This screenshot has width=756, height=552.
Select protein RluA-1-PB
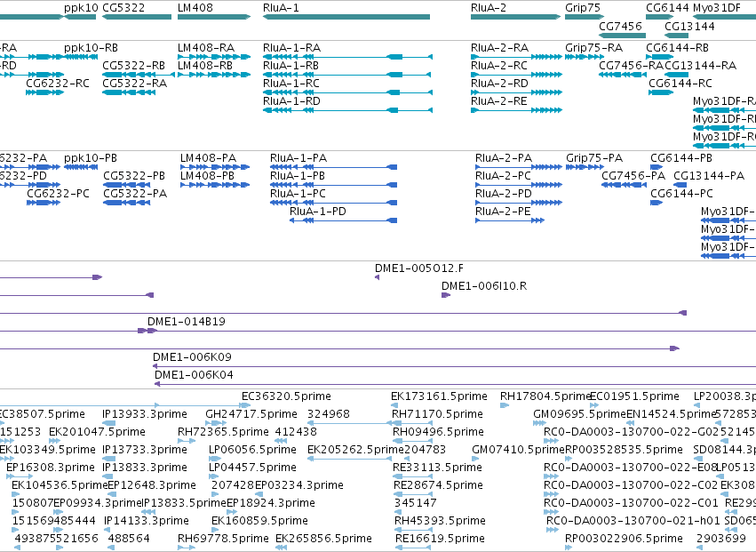(x=298, y=176)
